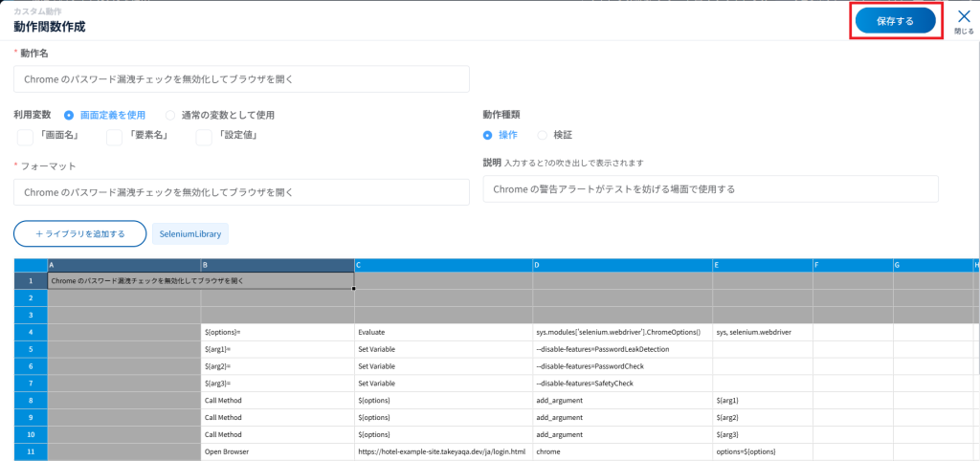Click the cell containing Open Browser
Screen dimensions: 980x461
pos(277,450)
